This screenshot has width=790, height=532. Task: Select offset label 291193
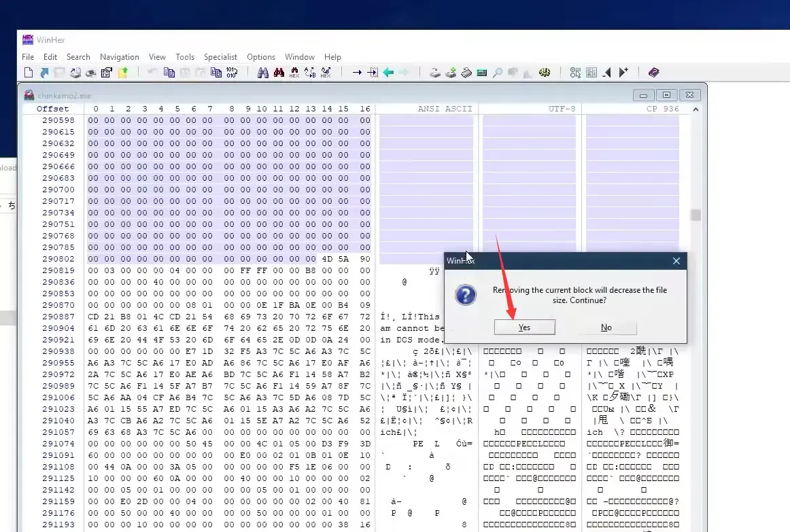click(x=58, y=525)
